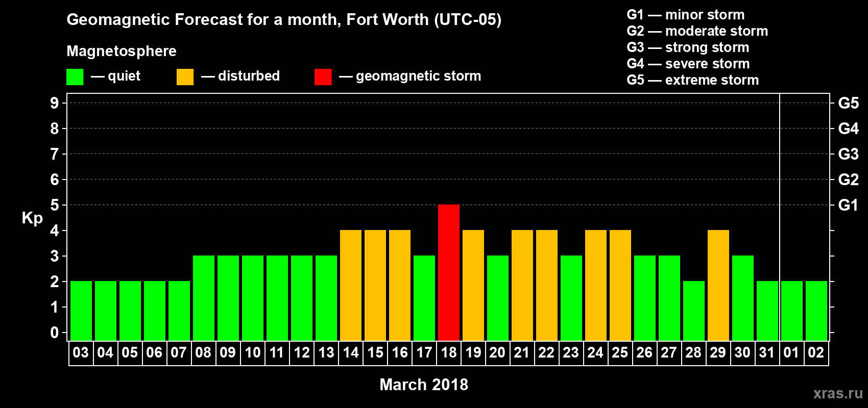Click the "March 2018" caption

coord(424,385)
